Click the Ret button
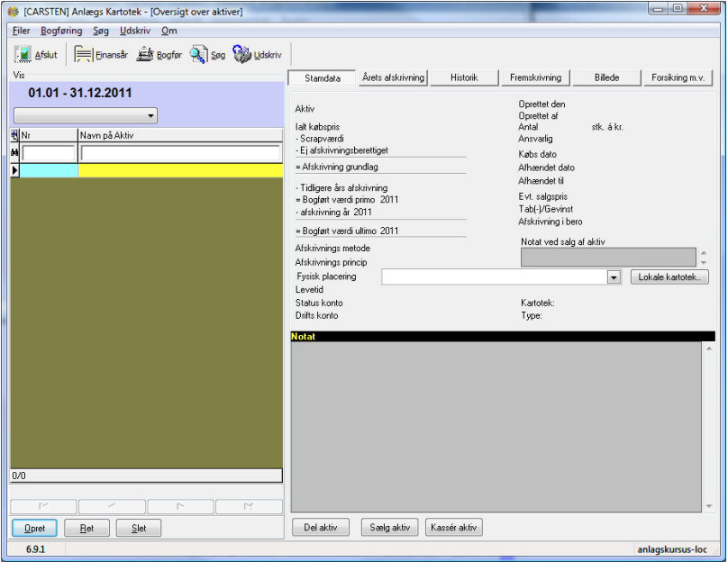Screen dimensions: 728x562 86,528
